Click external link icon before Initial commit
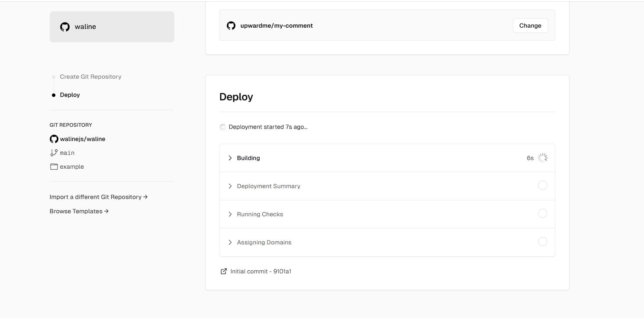 (224, 271)
